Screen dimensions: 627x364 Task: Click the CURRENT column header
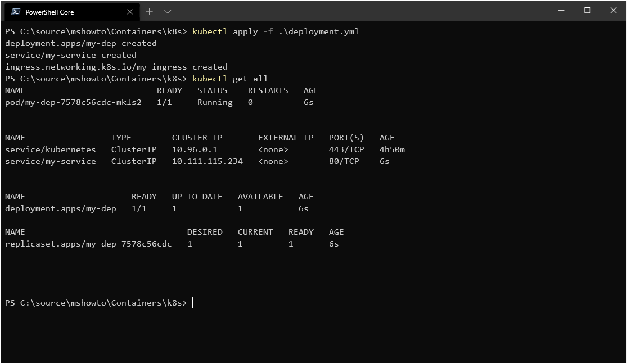(x=255, y=232)
